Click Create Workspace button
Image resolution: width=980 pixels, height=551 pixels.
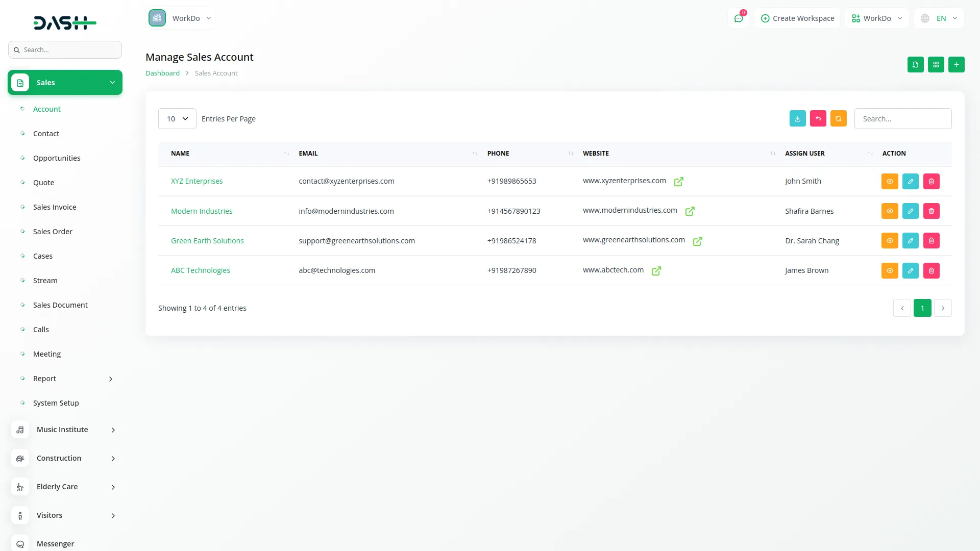(797, 18)
